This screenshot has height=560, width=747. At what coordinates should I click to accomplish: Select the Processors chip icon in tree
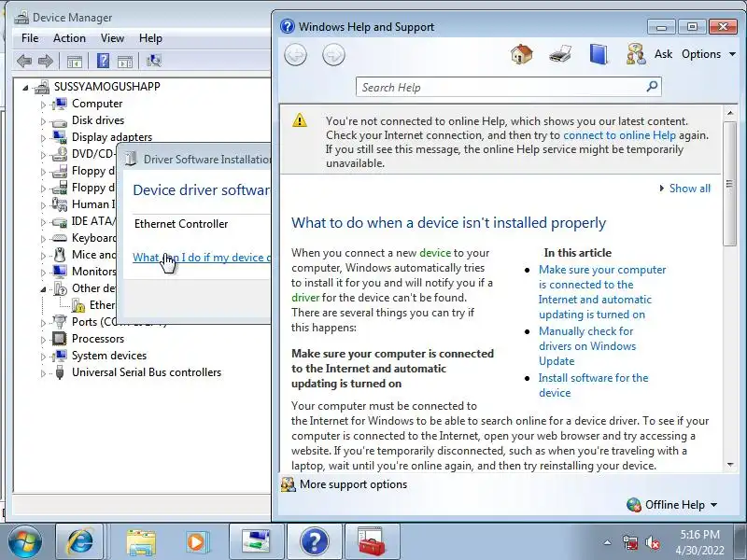pos(60,339)
